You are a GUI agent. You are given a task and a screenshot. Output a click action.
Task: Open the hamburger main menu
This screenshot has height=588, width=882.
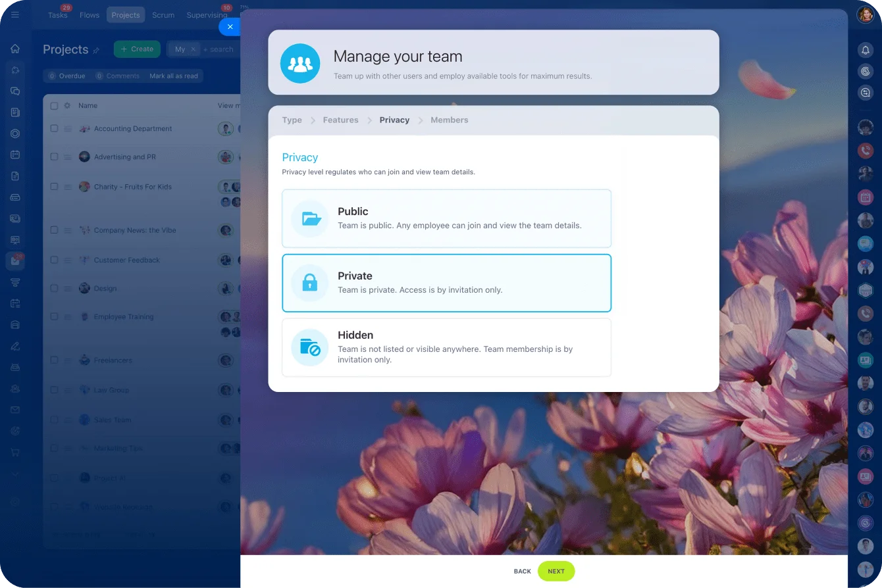(15, 14)
